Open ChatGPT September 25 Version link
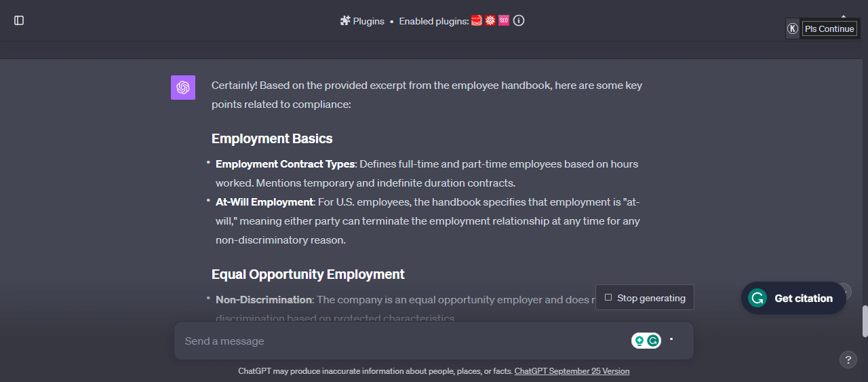This screenshot has height=382, width=868. (572, 371)
